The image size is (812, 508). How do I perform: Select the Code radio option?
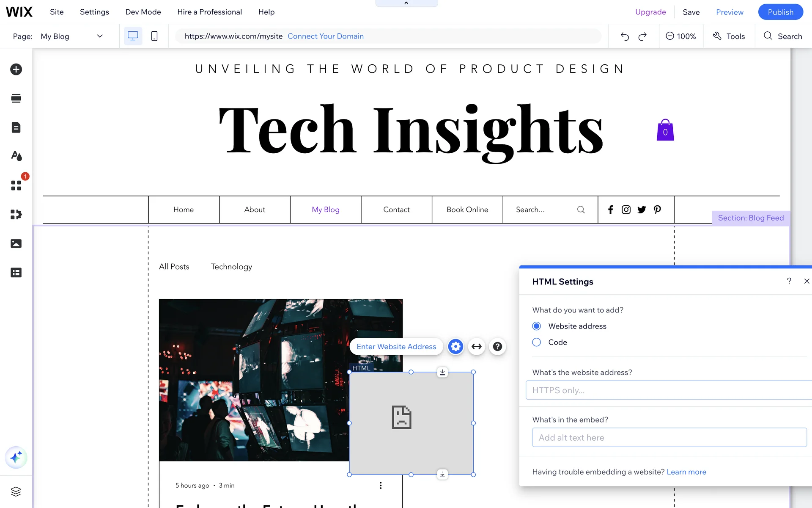[537, 342]
